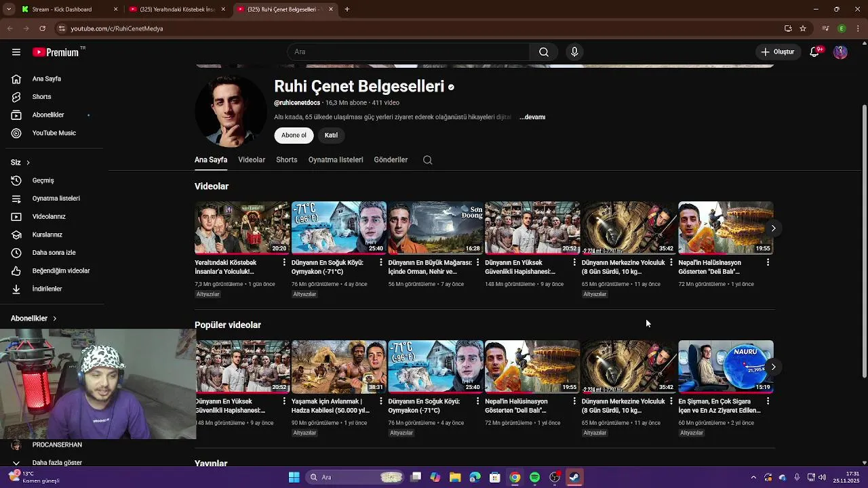Open Windows Start menu
868x488 pixels.
[294, 477]
